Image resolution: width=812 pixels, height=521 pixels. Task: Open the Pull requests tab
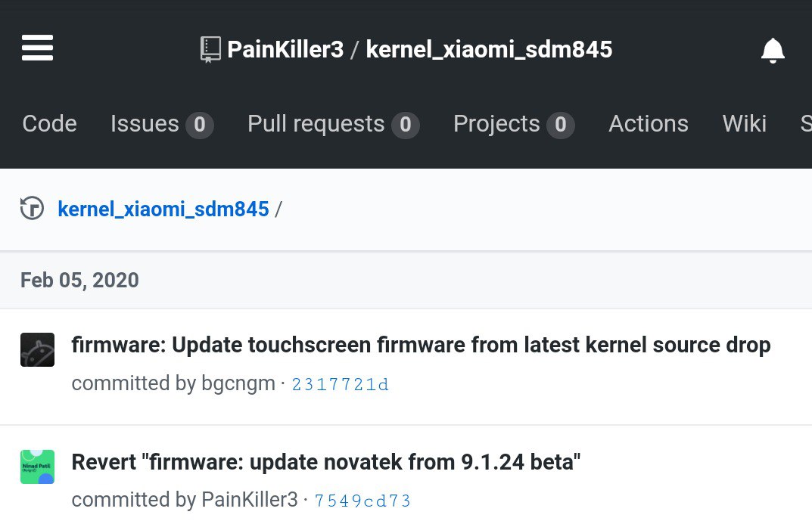tap(334, 124)
